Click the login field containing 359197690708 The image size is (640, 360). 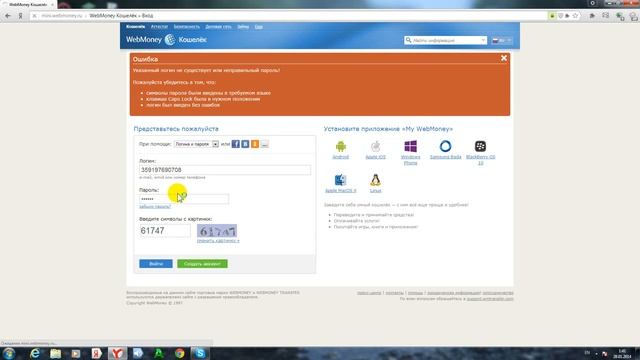(x=225, y=170)
